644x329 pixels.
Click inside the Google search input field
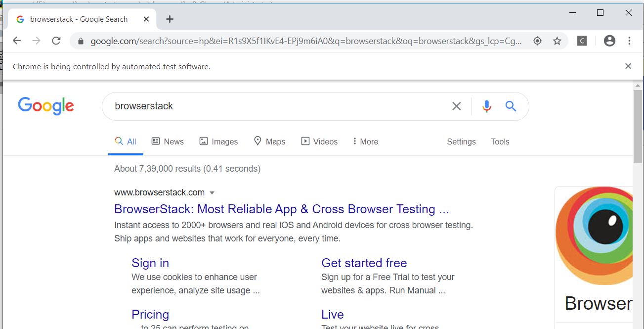click(272, 106)
